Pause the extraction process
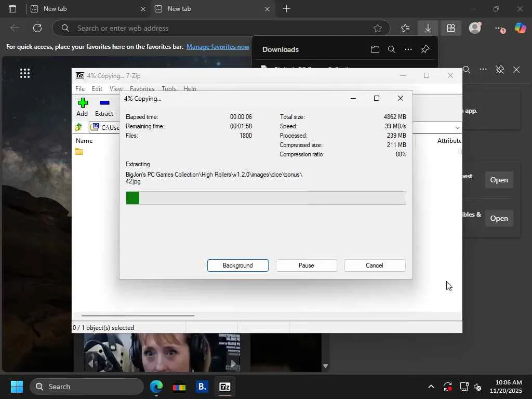532x399 pixels. [x=306, y=265]
